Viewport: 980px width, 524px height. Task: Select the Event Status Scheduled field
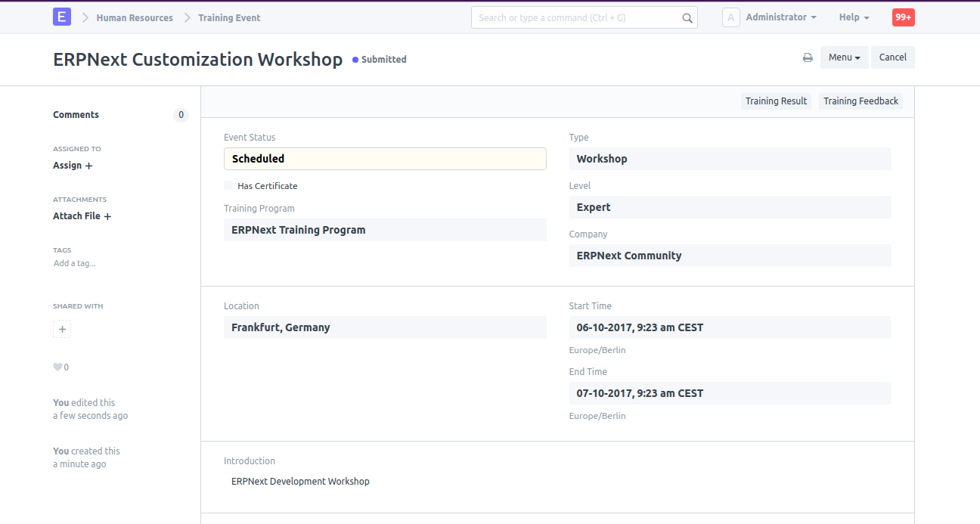385,159
